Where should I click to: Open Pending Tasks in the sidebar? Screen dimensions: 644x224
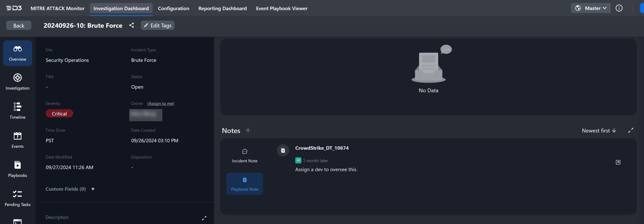18,198
